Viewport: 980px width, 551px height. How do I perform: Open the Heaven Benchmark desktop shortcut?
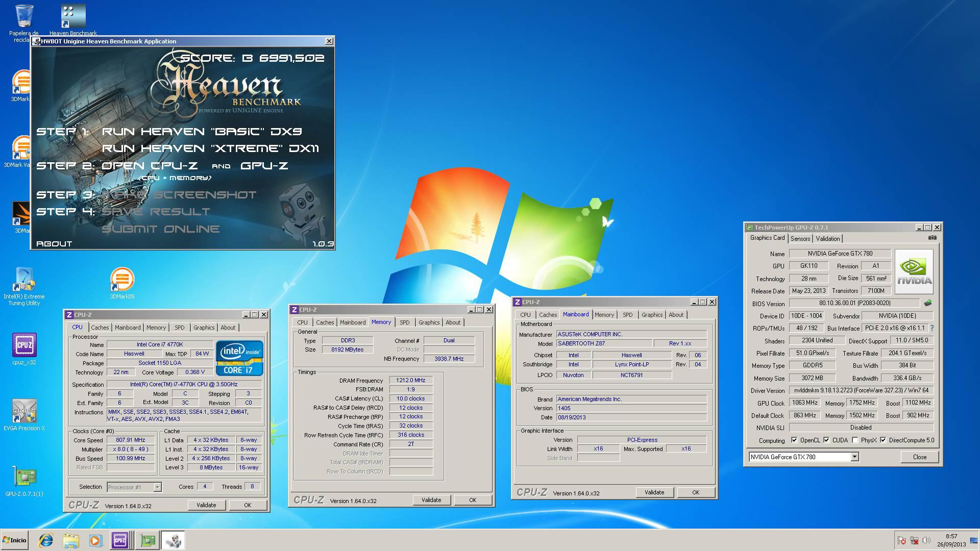[x=73, y=20]
